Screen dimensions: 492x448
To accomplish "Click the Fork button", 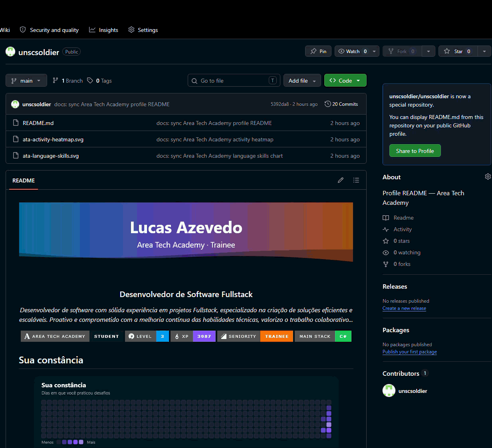I will pyautogui.click(x=402, y=51).
